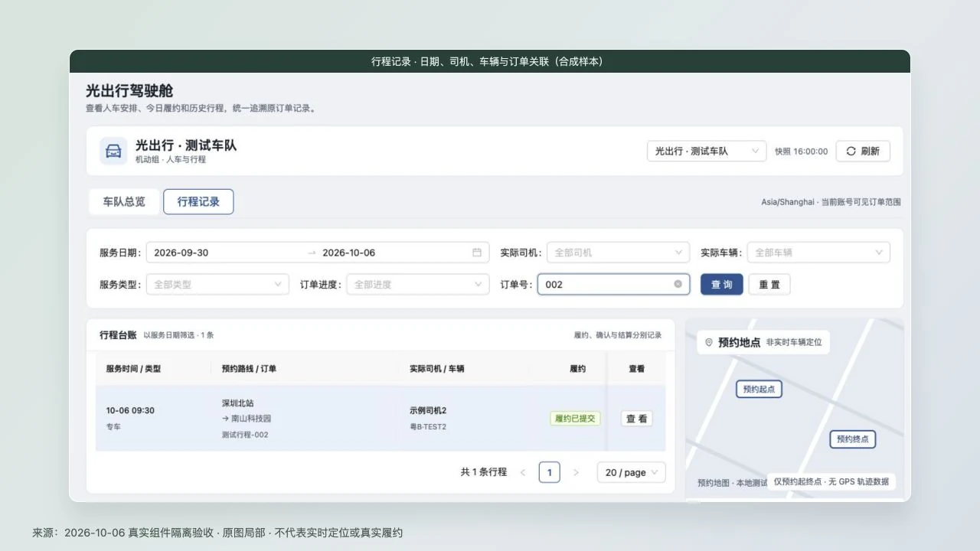Click the 深圳北站 route text
The image size is (980, 551).
238,403
